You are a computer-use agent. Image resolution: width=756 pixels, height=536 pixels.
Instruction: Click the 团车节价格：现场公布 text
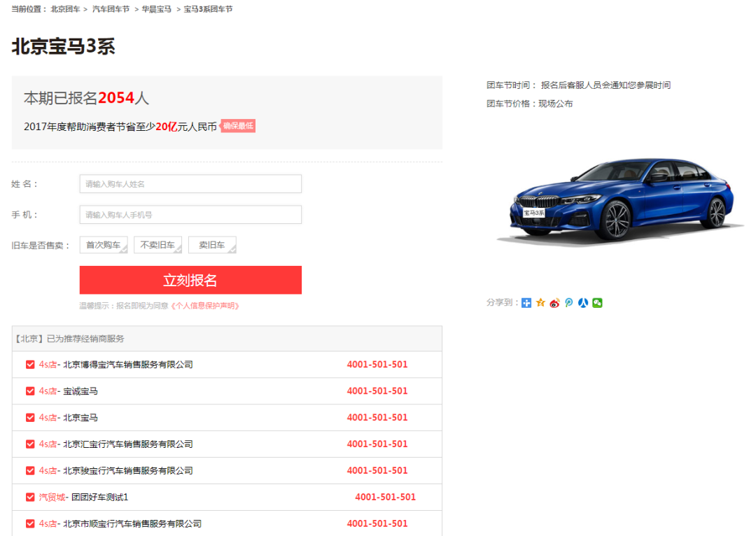click(529, 104)
